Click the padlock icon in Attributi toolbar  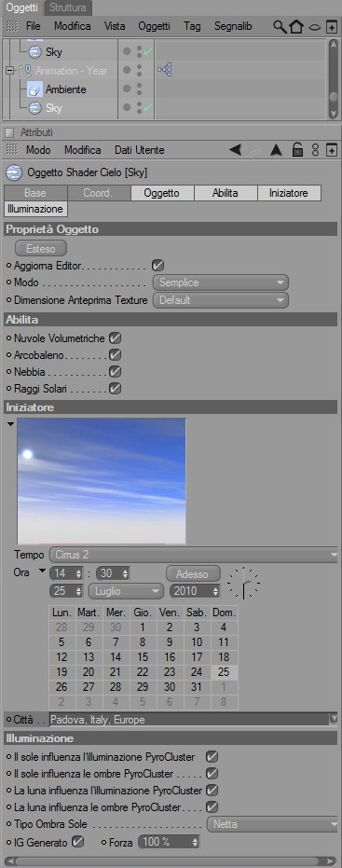point(297,150)
